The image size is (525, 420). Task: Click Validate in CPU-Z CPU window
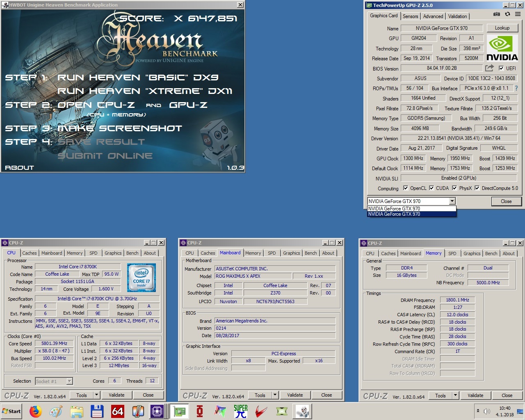pyautogui.click(x=116, y=395)
